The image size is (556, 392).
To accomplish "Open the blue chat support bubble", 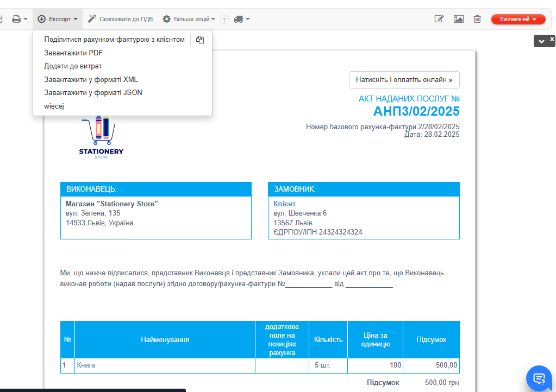I will click(x=539, y=378).
